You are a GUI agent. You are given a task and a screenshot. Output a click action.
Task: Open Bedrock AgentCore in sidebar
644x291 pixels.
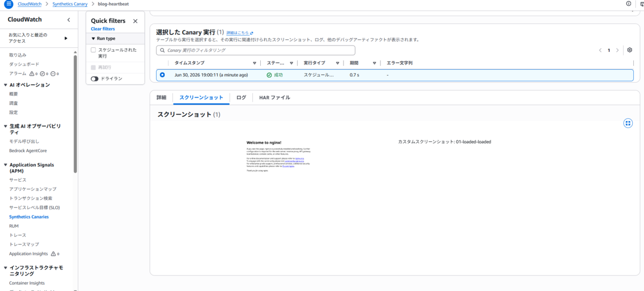click(x=28, y=151)
